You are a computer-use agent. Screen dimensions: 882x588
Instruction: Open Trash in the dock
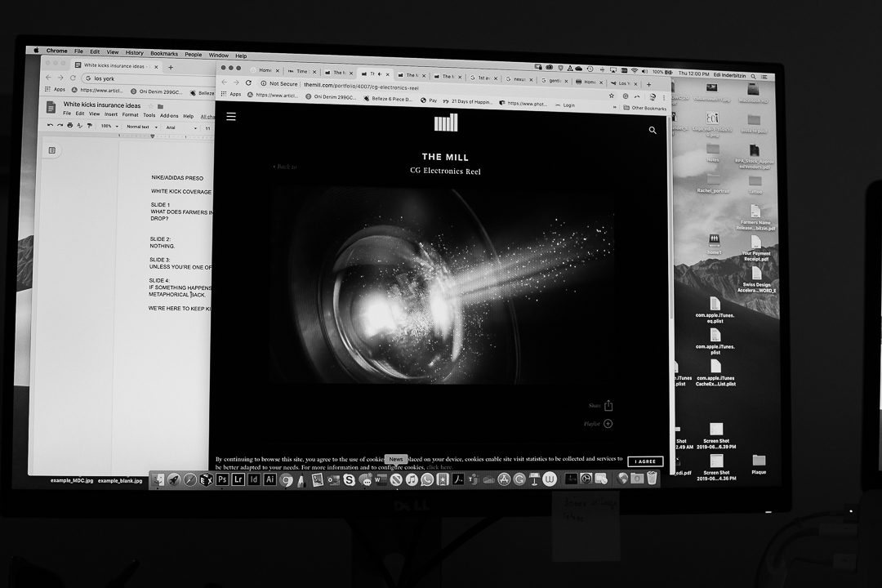pos(652,479)
